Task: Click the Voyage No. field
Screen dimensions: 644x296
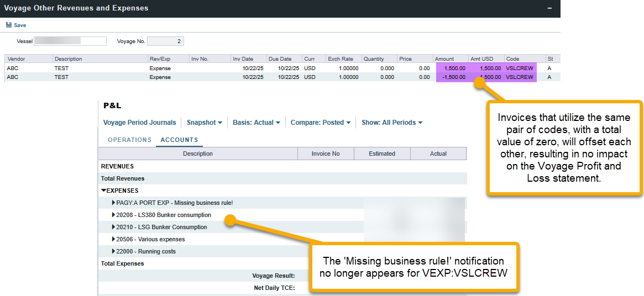Action: pyautogui.click(x=165, y=41)
